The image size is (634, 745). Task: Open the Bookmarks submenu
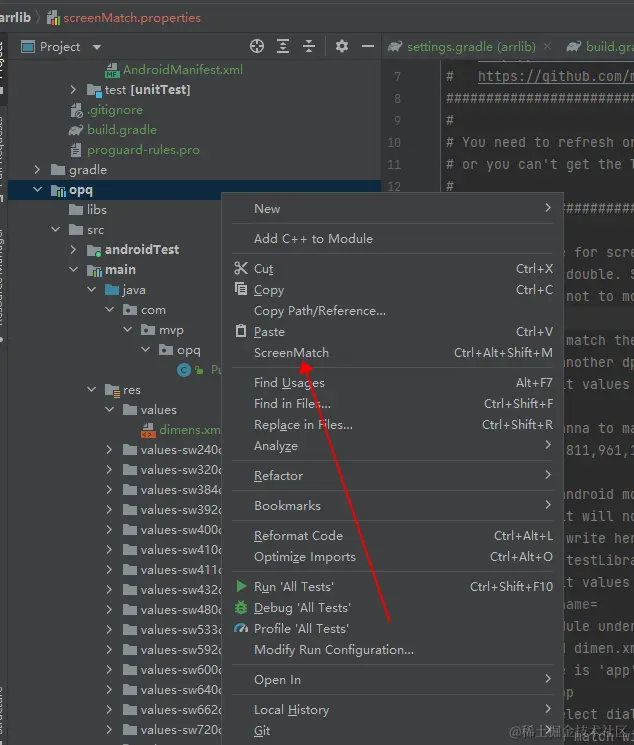393,506
